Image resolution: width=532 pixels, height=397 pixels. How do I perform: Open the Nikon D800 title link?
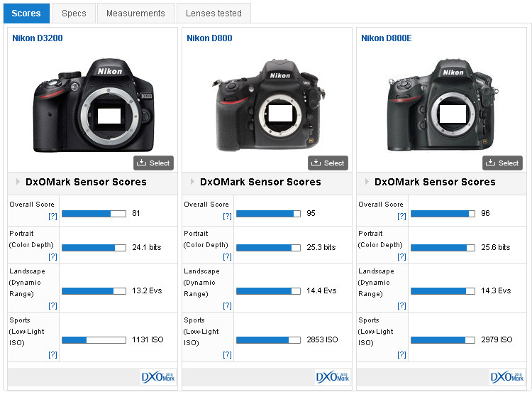(209, 38)
